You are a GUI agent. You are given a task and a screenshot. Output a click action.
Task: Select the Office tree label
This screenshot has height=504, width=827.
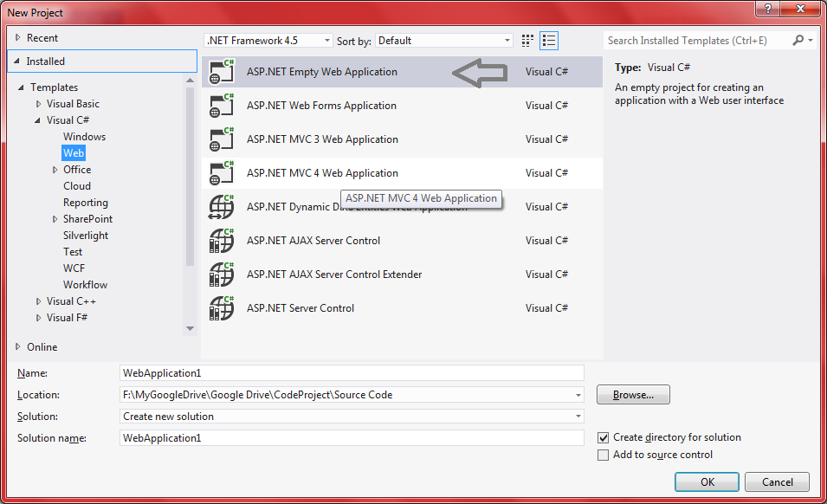pos(77,170)
